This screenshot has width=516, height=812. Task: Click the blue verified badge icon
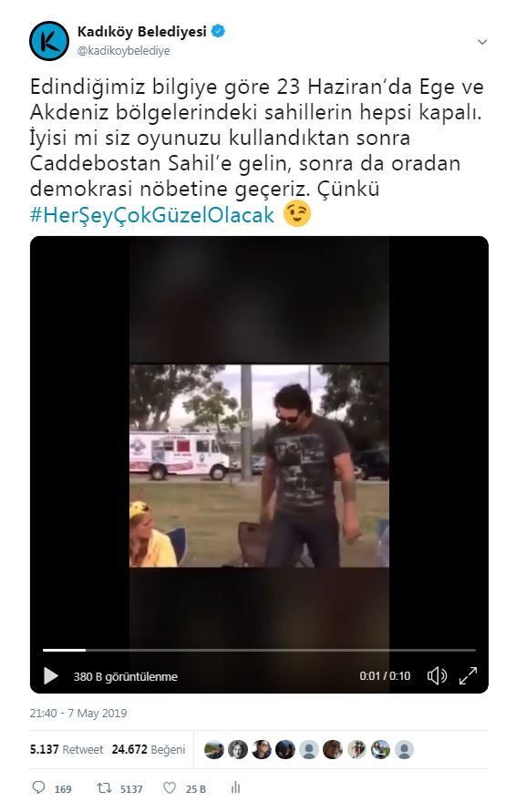218,31
